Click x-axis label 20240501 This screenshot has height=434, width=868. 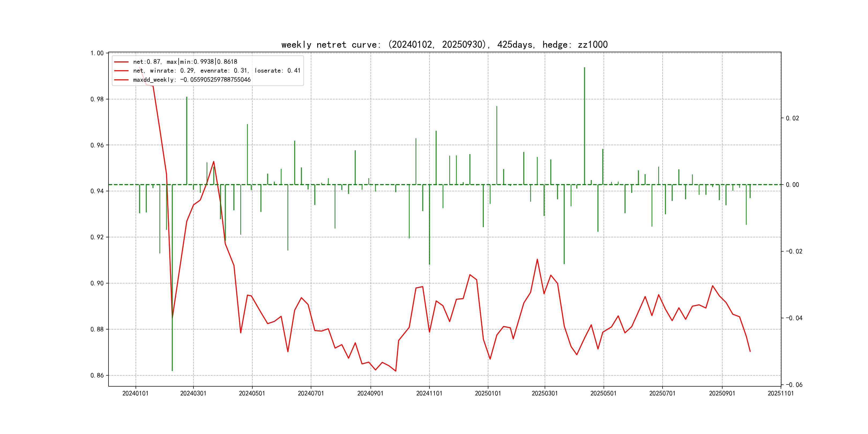[252, 394]
